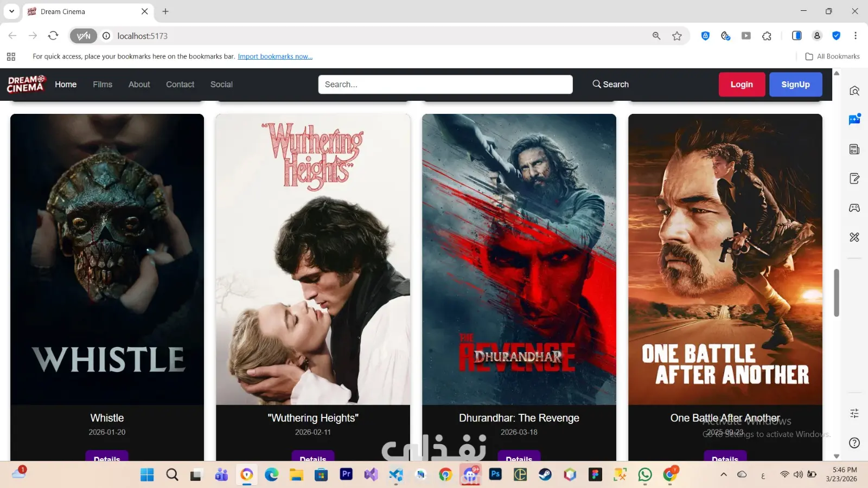Click the Dream Cinema logo in navbar

pyautogui.click(x=26, y=84)
